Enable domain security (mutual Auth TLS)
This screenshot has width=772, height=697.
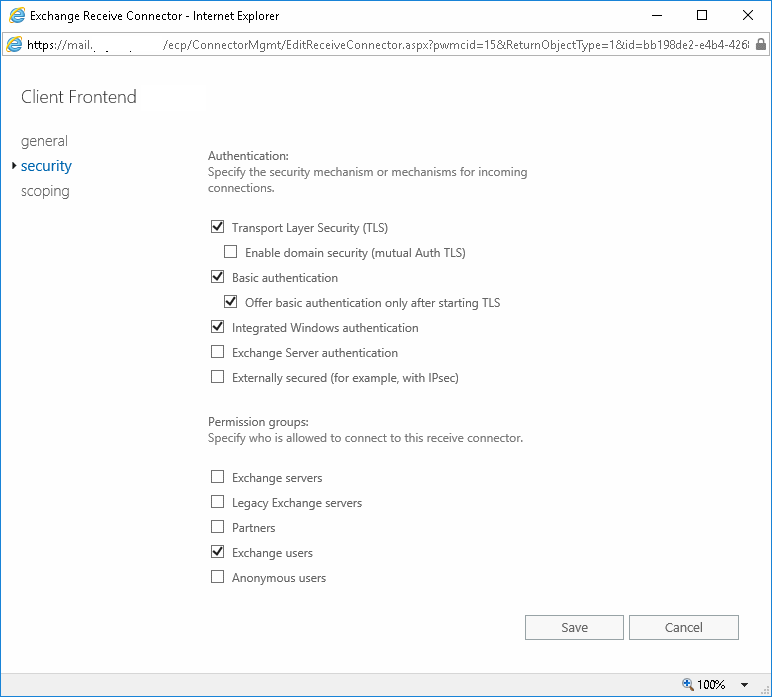(230, 252)
